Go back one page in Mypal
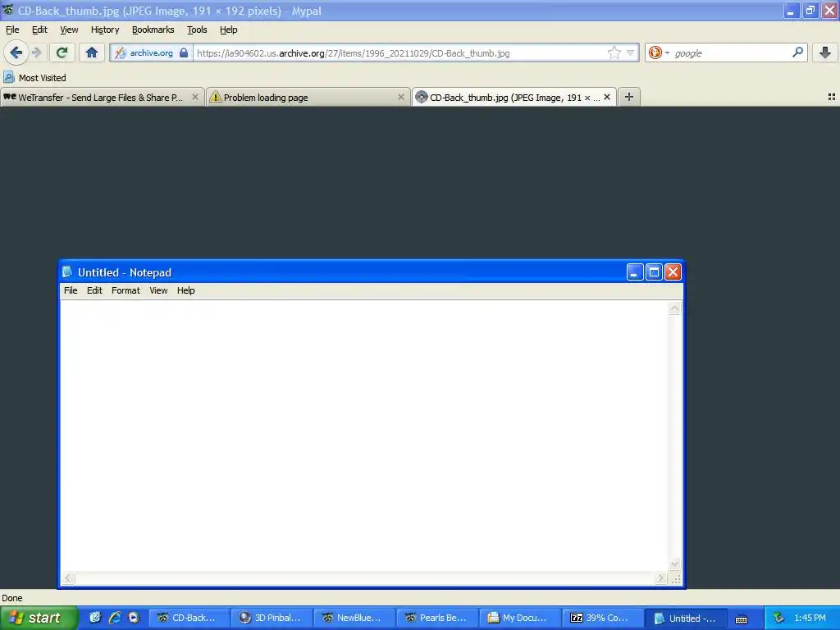Image resolution: width=840 pixels, height=630 pixels. tap(16, 52)
